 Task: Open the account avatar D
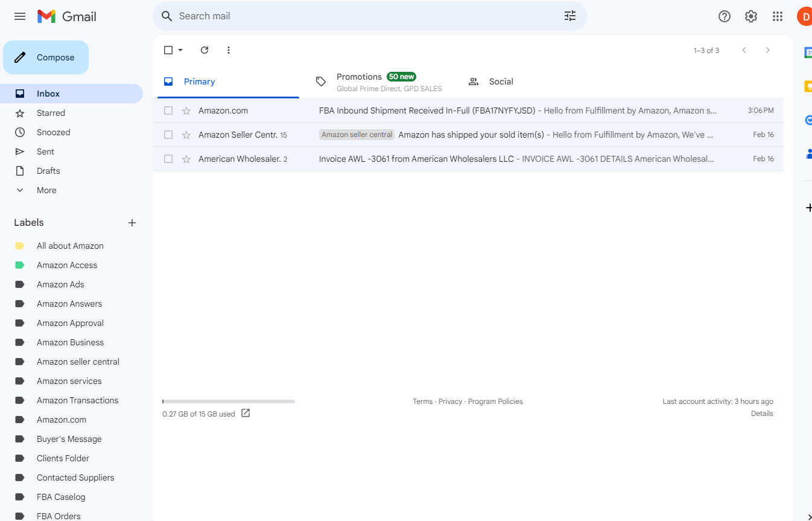805,16
